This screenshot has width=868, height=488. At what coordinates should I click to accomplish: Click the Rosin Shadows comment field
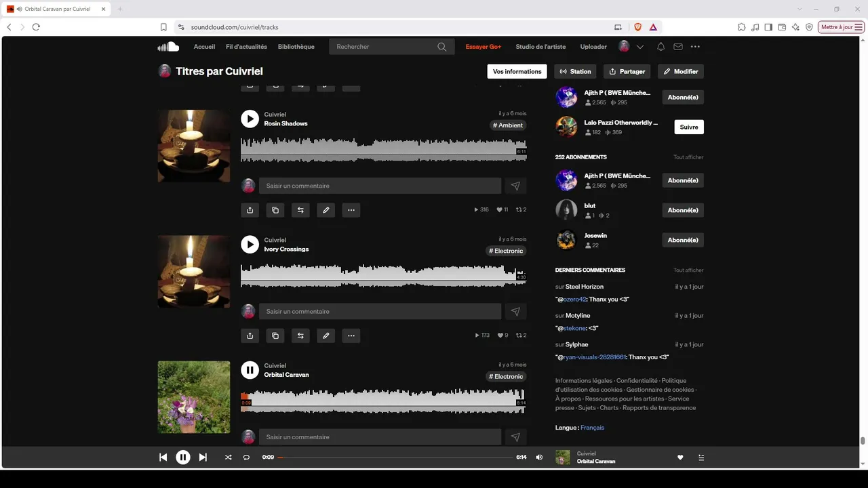tap(380, 186)
